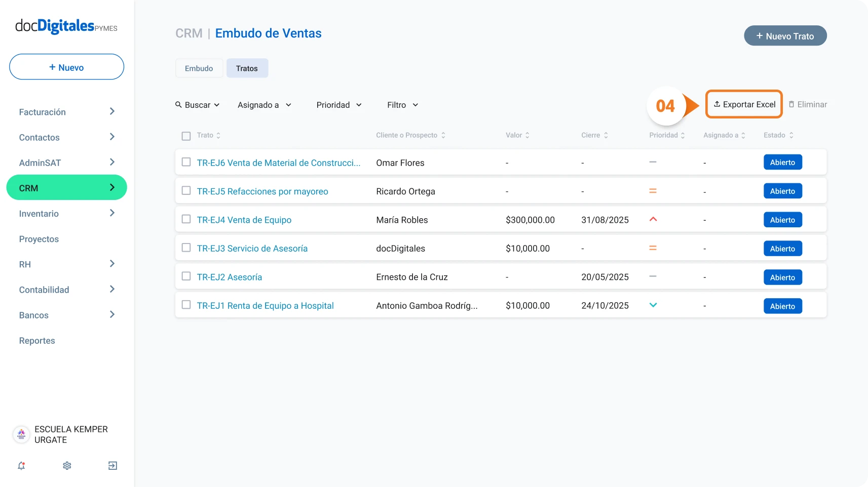Click the logout exit icon
Screen dimensions: 868x487
(113, 466)
